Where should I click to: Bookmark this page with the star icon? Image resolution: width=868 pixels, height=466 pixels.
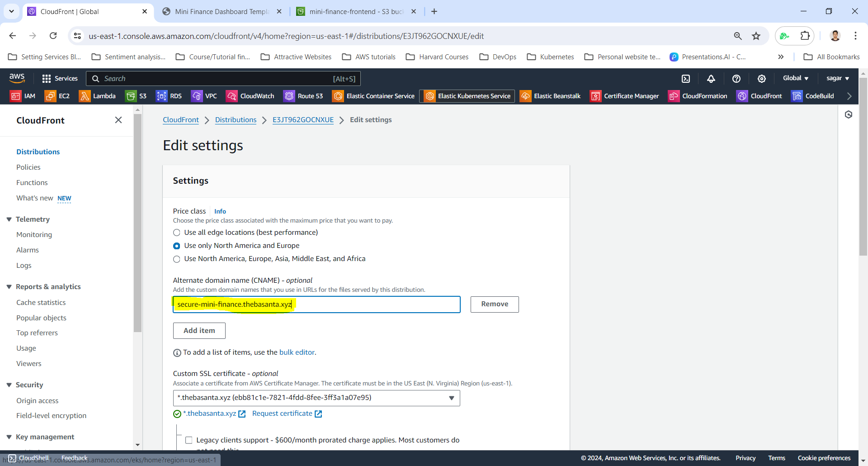[x=756, y=36]
